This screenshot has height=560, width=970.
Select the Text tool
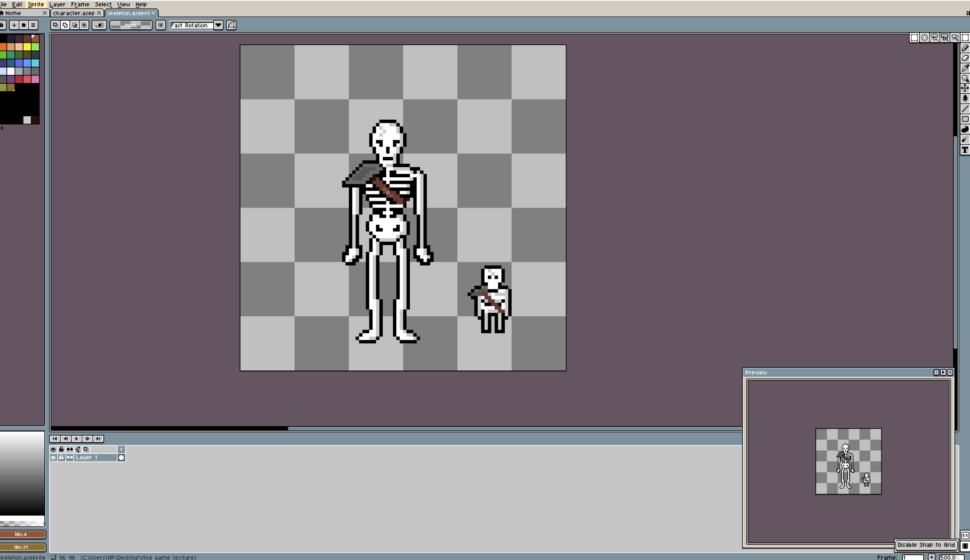(965, 150)
